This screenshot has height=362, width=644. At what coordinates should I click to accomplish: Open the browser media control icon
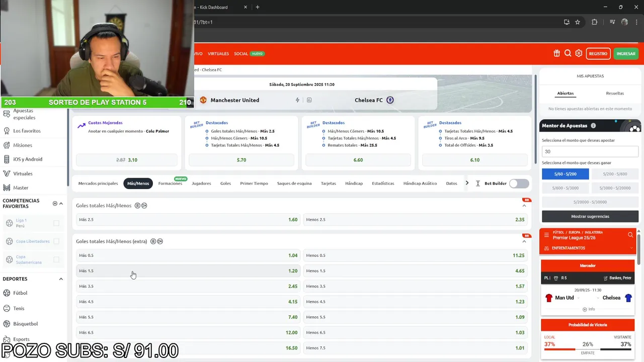[612, 22]
